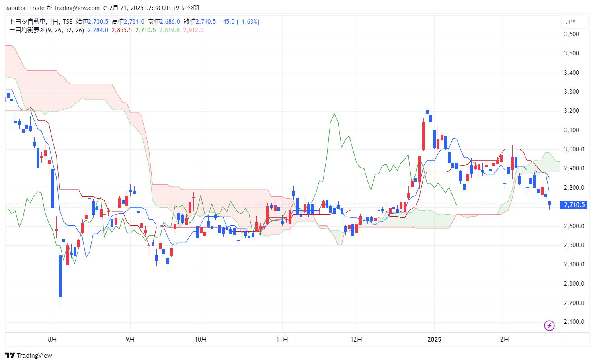This screenshot has height=364, width=595.
Task: Click the JPY currency label
Action: 571,22
